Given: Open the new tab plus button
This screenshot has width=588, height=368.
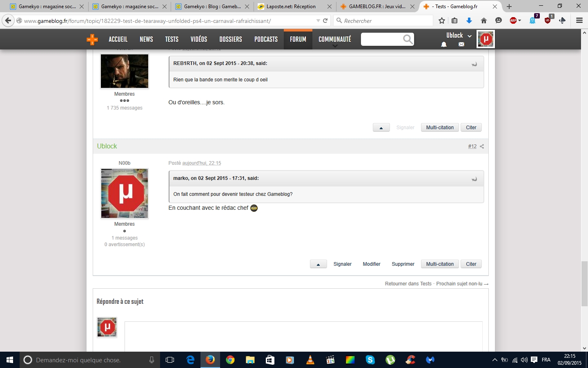Looking at the screenshot, I should coord(509,7).
